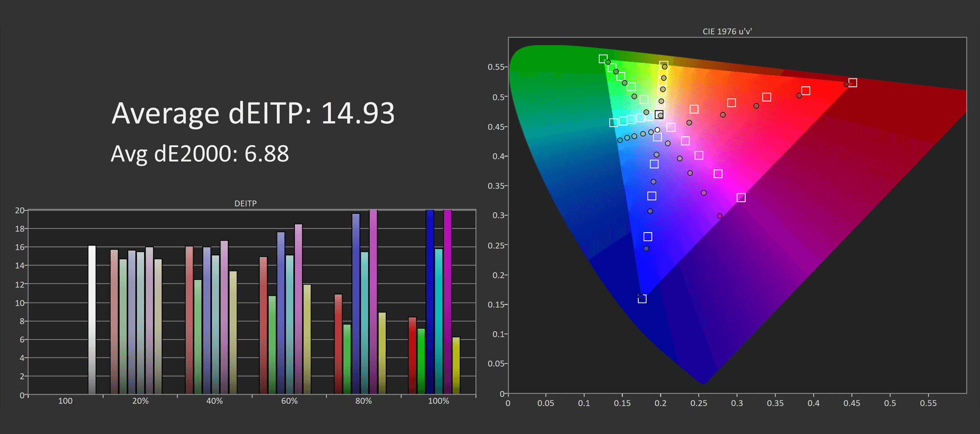The height and width of the screenshot is (434, 980).
Task: Click the blue primary target square marker
Action: (642, 299)
